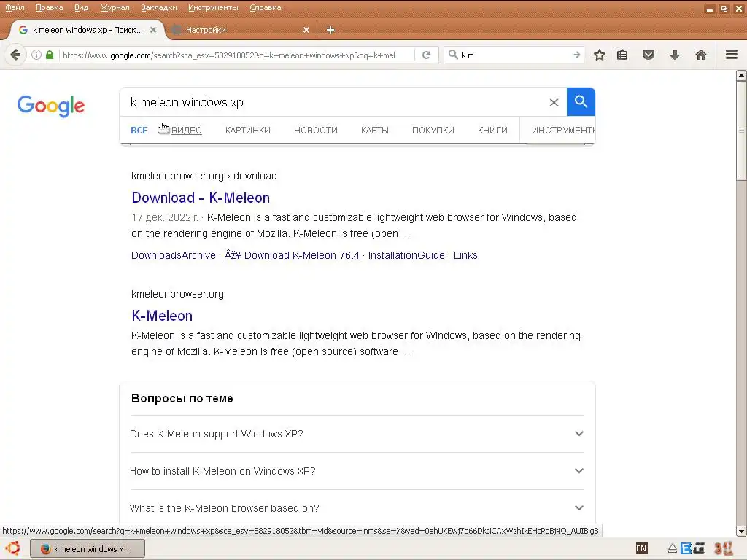Submit browser search with the arrow button

coord(577,55)
